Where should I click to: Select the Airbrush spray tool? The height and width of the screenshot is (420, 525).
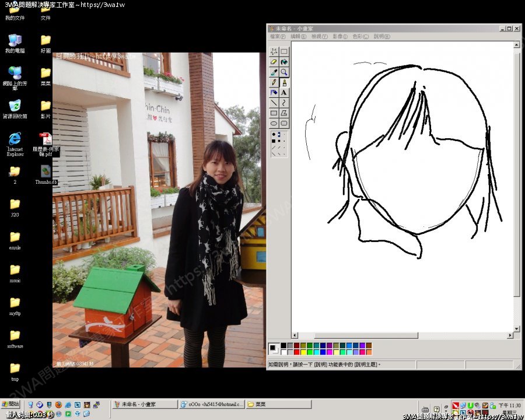pyautogui.click(x=274, y=93)
